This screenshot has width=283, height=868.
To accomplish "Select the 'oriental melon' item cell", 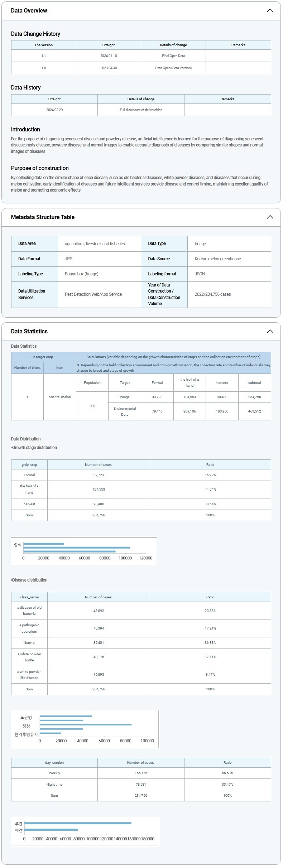I will 60,397.
